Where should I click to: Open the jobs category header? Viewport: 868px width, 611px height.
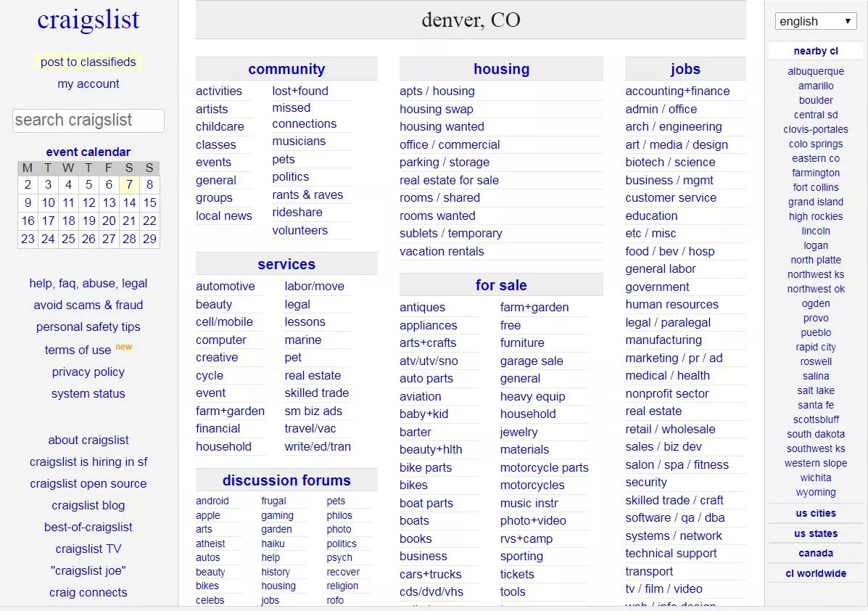tap(685, 69)
